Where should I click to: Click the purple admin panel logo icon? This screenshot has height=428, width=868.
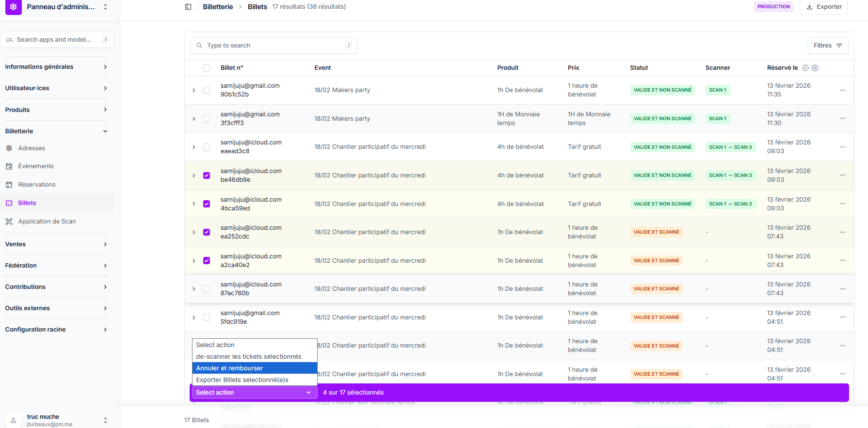[14, 7]
